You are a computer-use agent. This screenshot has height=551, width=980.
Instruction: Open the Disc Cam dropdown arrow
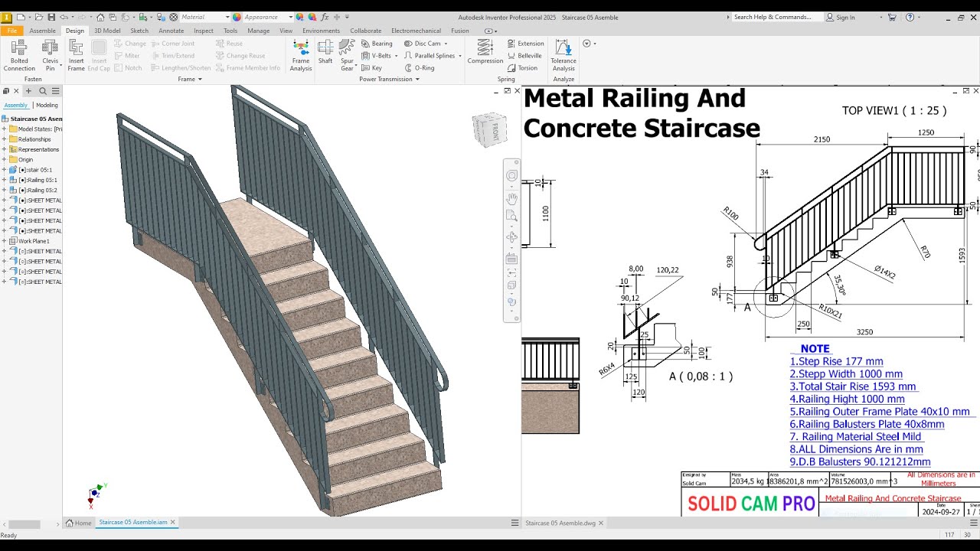click(446, 44)
